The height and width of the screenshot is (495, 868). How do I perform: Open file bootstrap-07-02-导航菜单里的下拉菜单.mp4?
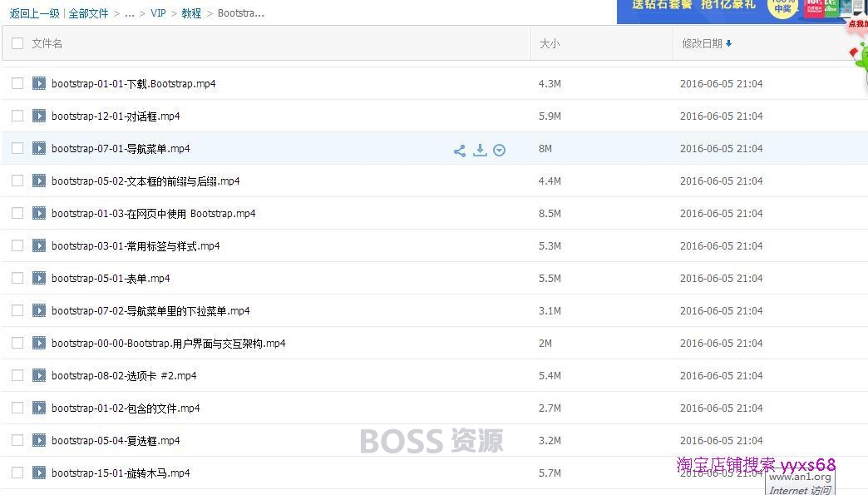(150, 311)
